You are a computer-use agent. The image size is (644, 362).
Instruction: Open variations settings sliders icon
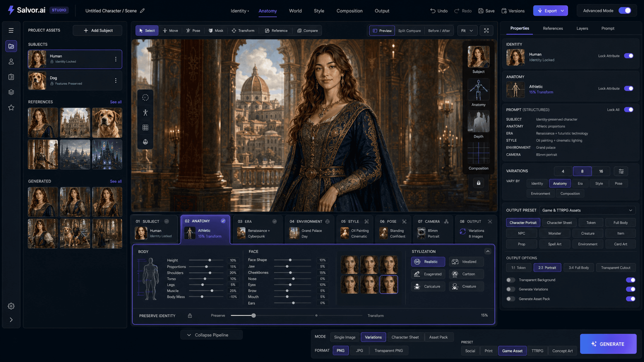click(621, 171)
